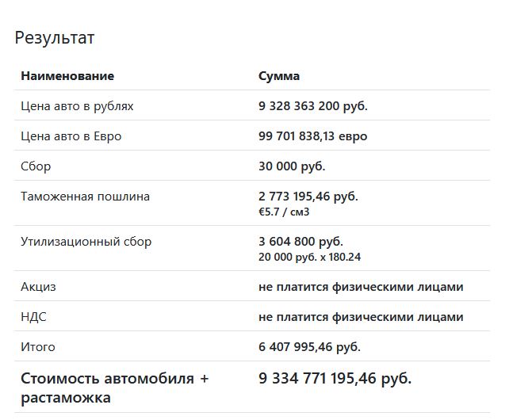Image resolution: width=513 pixels, height=420 pixels.
Task: Select the 9 334 771 195,46 руб. total
Action: click(335, 379)
